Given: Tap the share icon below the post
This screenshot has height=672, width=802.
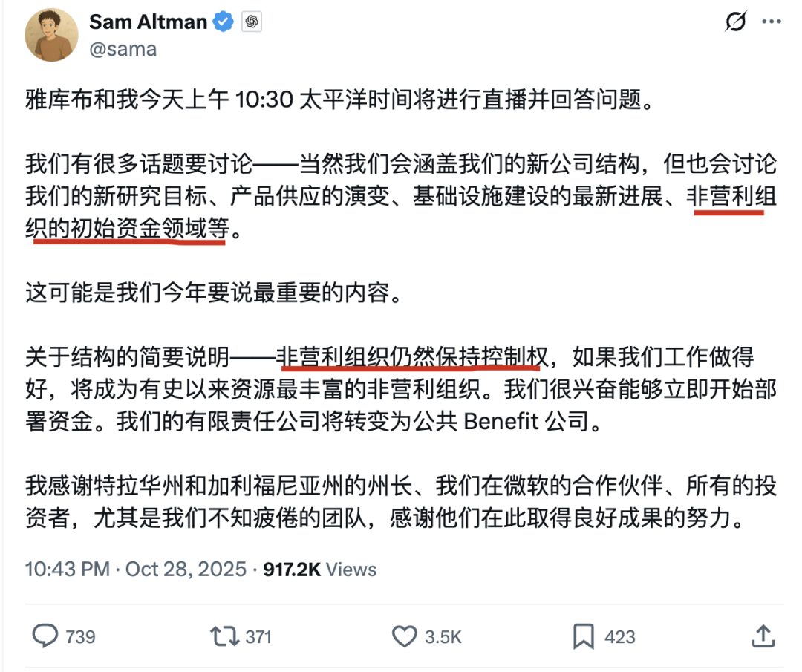Looking at the screenshot, I should pyautogui.click(x=764, y=636).
